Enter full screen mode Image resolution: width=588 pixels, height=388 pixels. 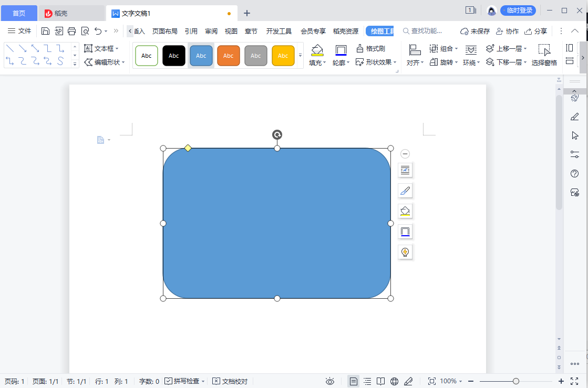[574, 381]
